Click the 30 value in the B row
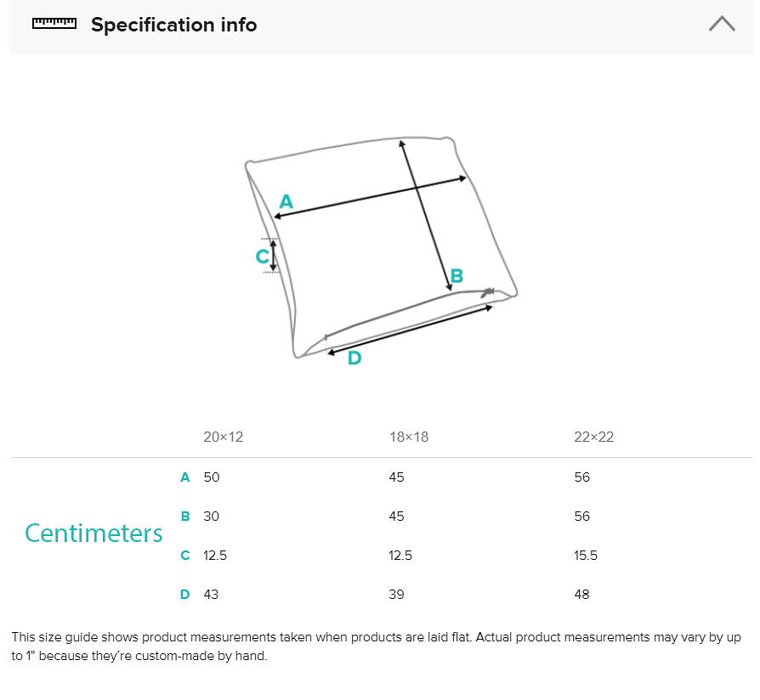This screenshot has width=760, height=700. click(x=211, y=517)
